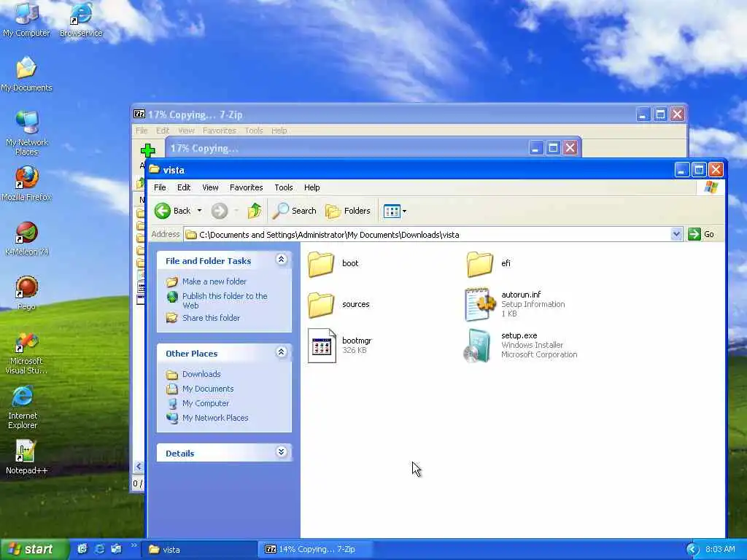This screenshot has width=747, height=560.
Task: Expand the Details panel
Action: [x=281, y=452]
